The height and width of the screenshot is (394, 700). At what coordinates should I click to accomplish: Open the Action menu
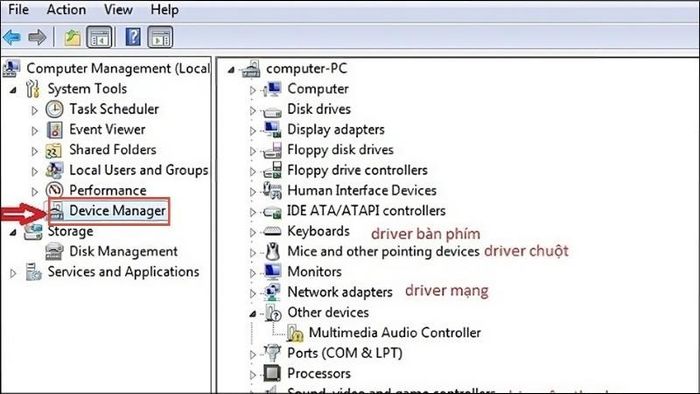[x=66, y=9]
